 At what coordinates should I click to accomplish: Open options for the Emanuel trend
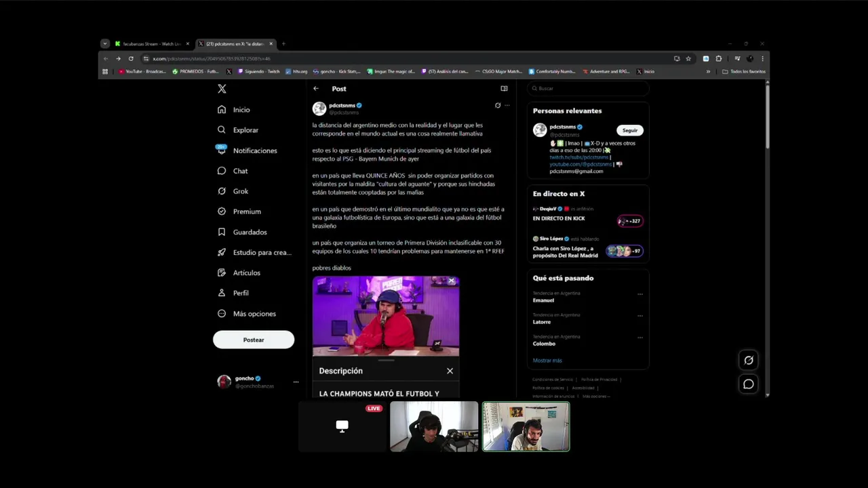point(639,294)
